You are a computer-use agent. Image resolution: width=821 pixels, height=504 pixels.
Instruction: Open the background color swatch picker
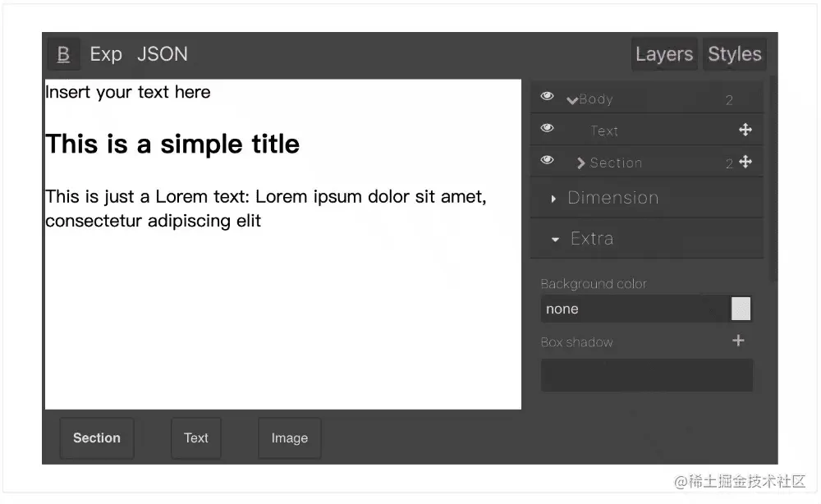tap(741, 308)
